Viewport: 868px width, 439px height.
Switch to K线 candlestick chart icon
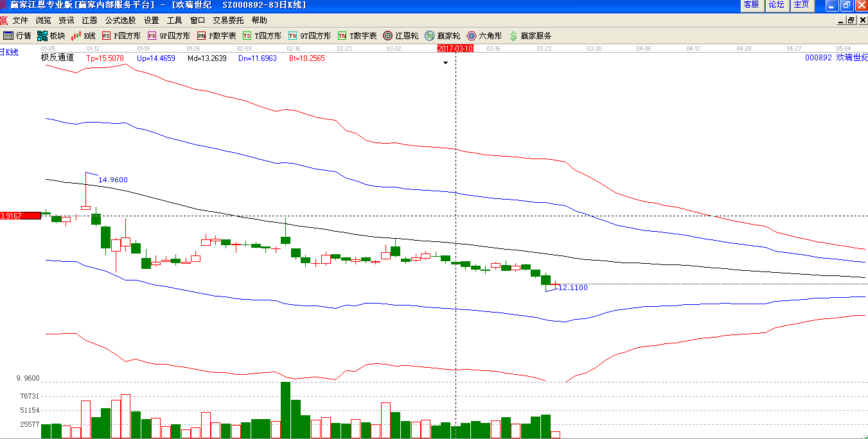click(x=84, y=36)
